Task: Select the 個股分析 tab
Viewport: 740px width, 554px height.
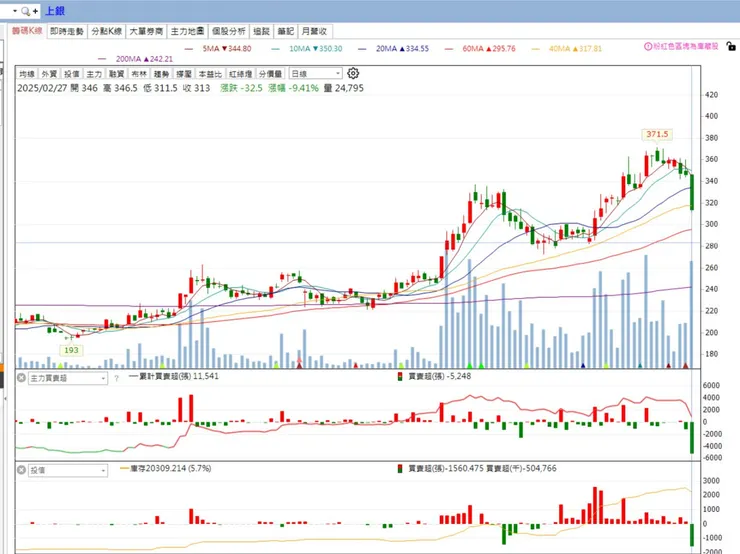Action: pos(229,31)
